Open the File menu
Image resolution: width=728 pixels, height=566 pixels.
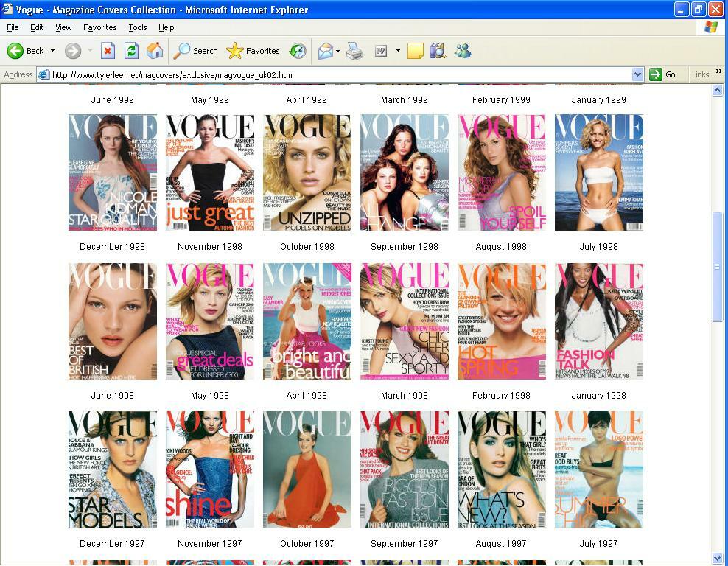click(x=13, y=27)
